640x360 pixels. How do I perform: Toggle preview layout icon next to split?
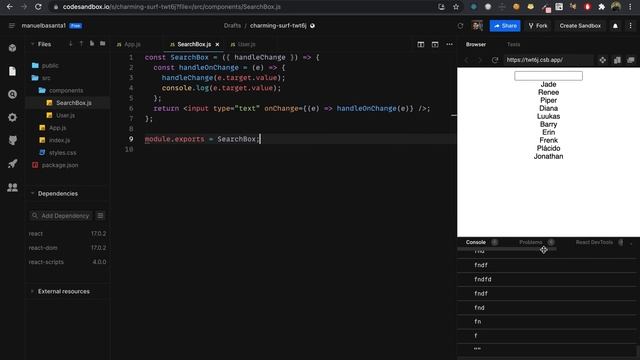(435, 44)
